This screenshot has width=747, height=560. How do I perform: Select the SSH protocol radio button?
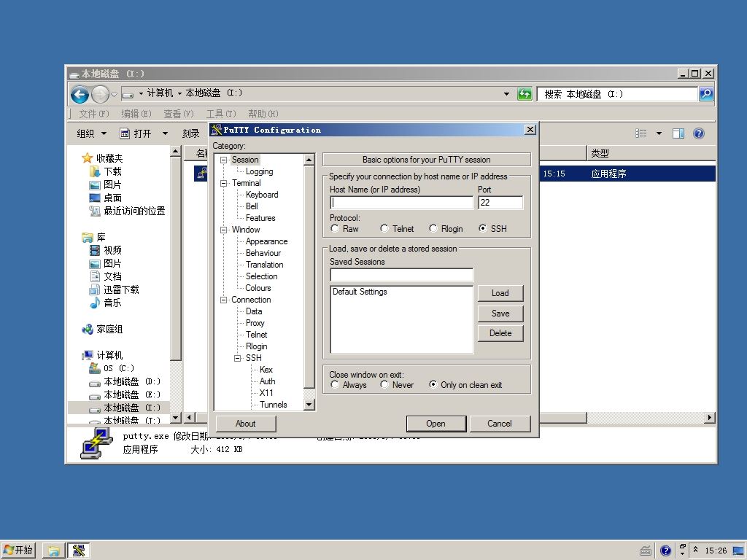483,228
